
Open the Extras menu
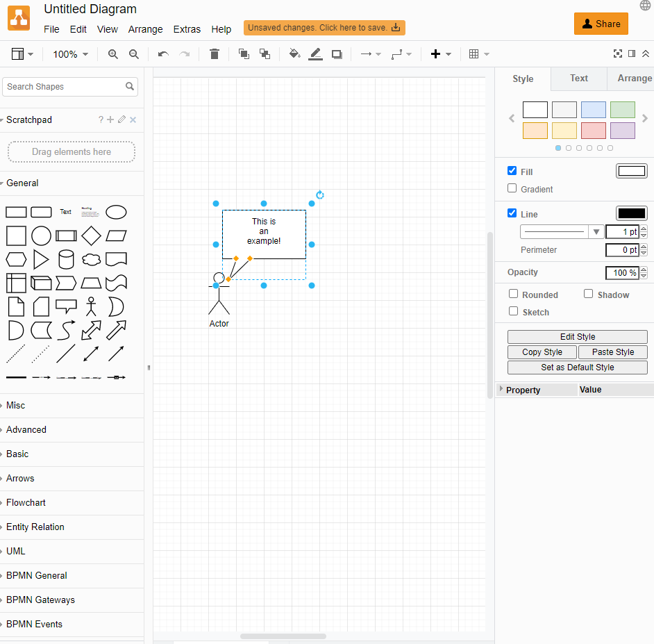pos(187,29)
